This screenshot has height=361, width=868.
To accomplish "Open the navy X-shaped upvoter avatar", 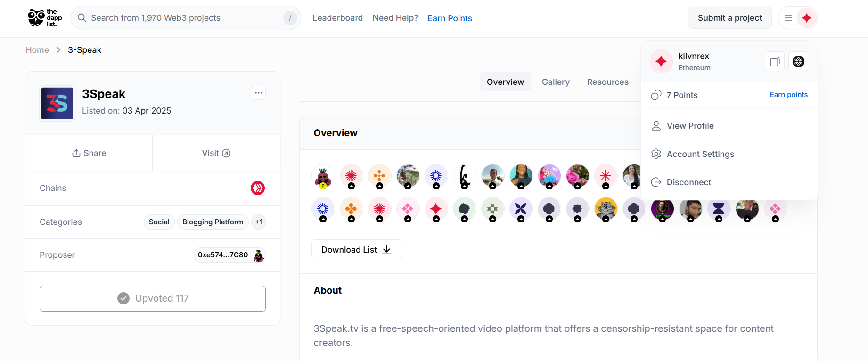I will click(x=521, y=209).
